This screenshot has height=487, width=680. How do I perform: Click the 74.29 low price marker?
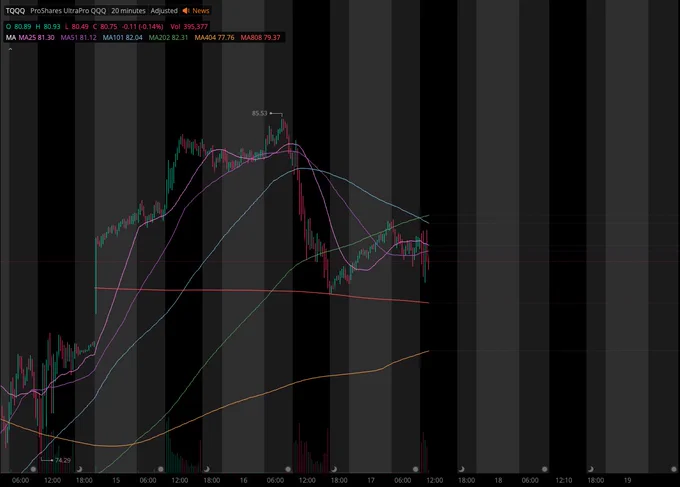(x=62, y=460)
